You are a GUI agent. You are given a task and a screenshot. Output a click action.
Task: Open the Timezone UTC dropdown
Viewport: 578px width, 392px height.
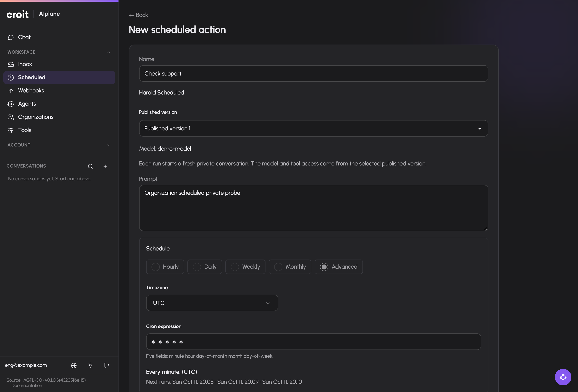pos(212,303)
